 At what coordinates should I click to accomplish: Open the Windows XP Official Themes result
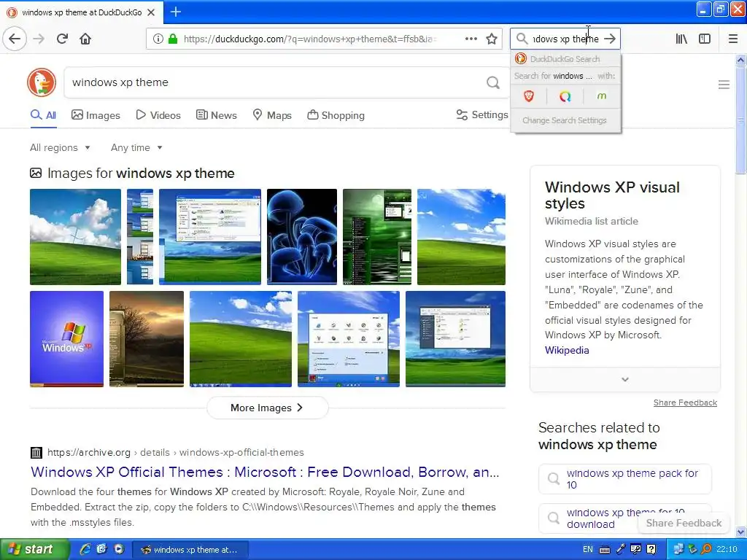tap(265, 472)
